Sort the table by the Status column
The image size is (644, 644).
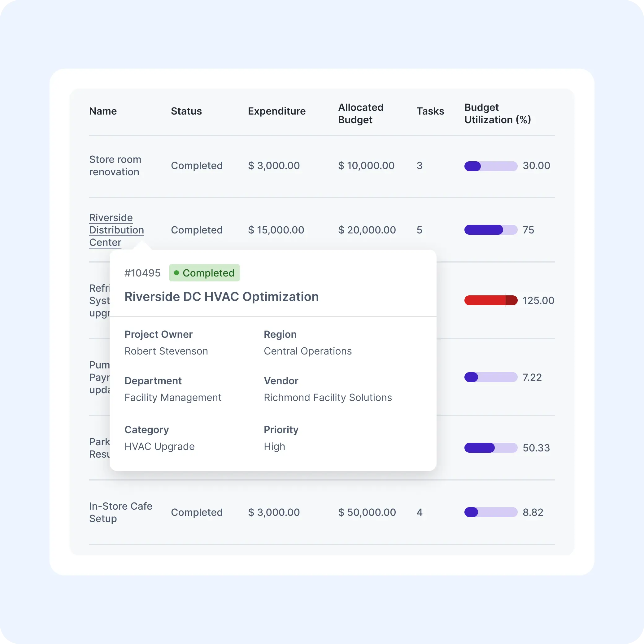[186, 111]
